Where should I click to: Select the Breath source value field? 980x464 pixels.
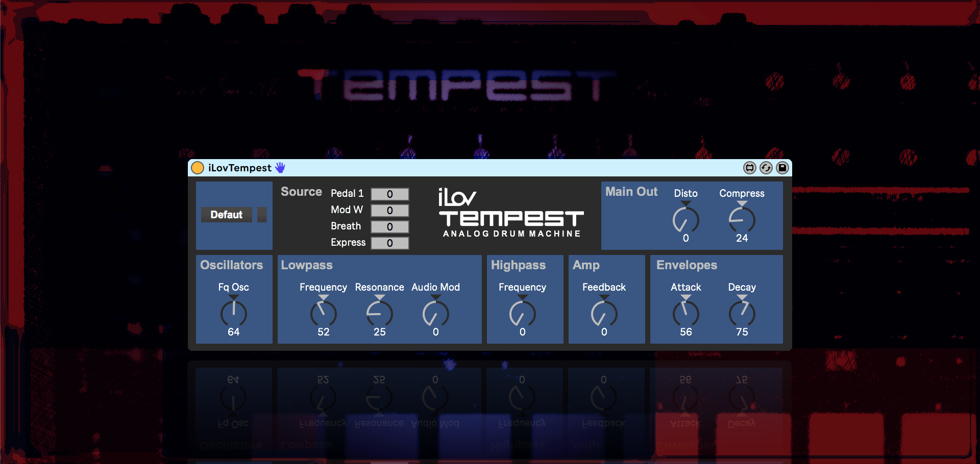[x=389, y=227]
